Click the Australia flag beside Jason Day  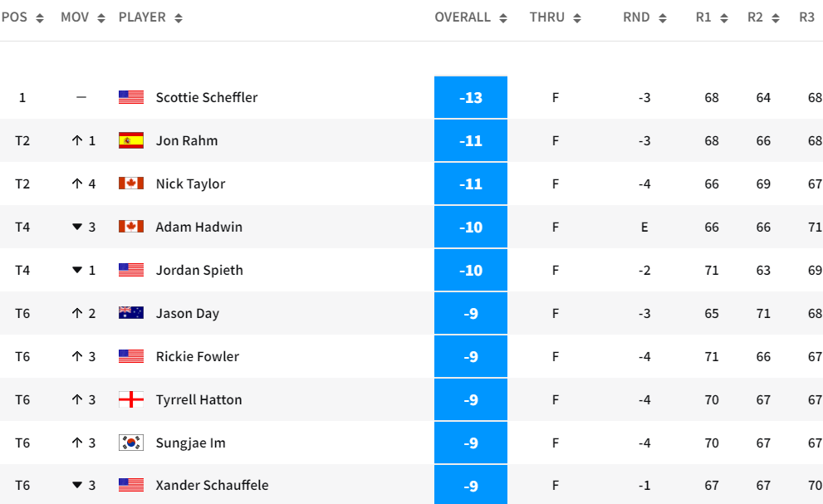[x=131, y=313]
